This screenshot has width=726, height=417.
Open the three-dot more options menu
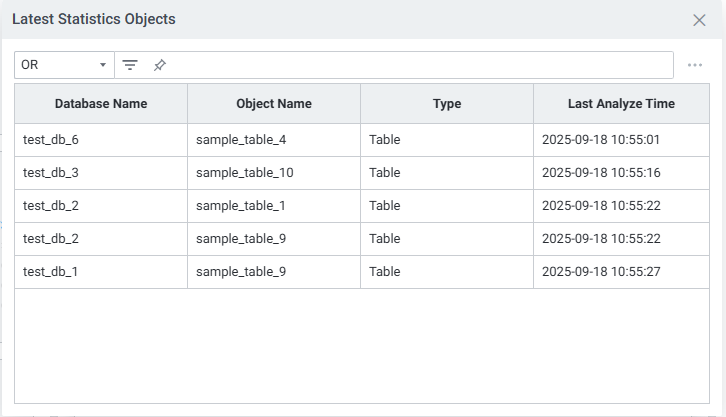(695, 65)
